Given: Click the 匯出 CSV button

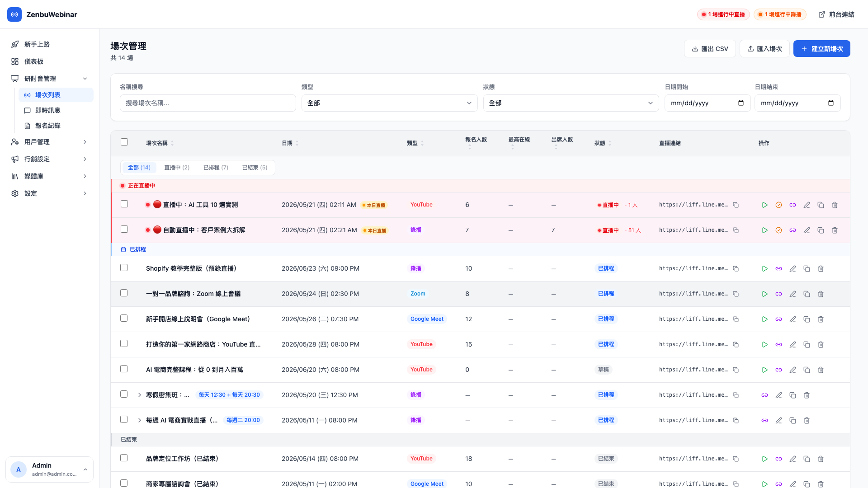Looking at the screenshot, I should [x=710, y=49].
